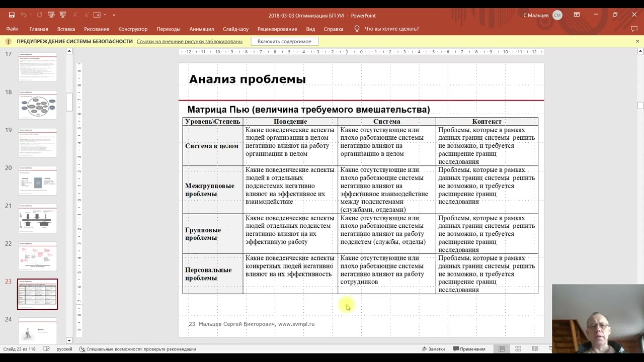
Task: Go to the Рисование tab
Action: [97, 29]
